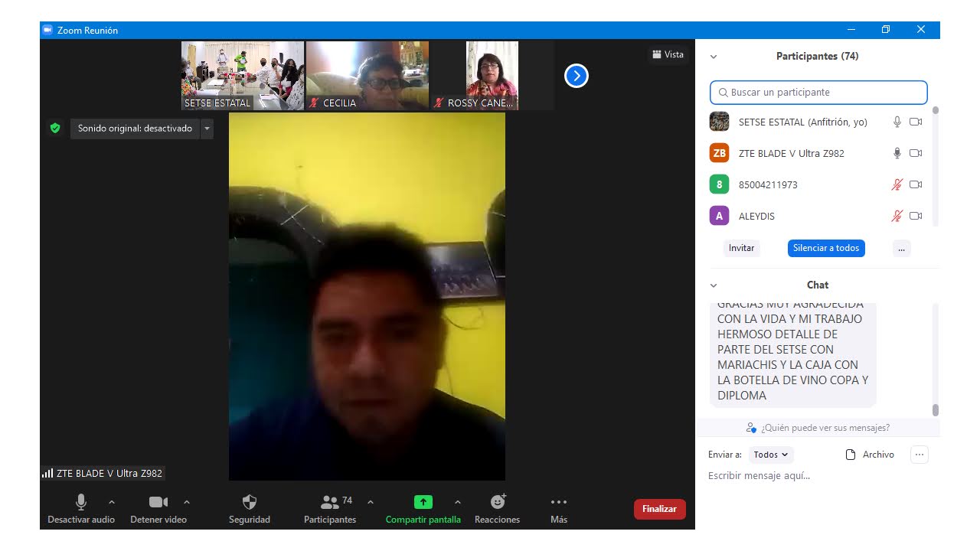This screenshot has width=980, height=551.
Task: Collapse the Chat panel chevron
Action: 714,285
